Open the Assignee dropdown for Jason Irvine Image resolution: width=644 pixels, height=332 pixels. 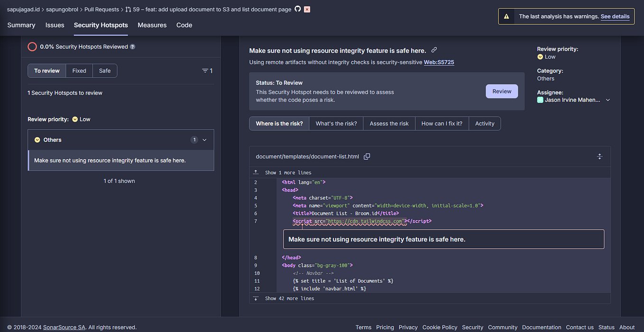(x=607, y=100)
